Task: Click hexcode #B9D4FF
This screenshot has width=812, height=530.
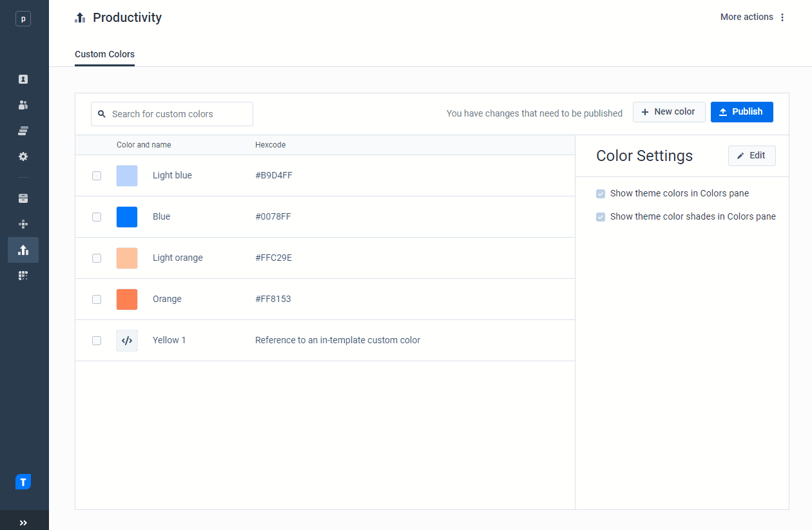Action: tap(274, 176)
